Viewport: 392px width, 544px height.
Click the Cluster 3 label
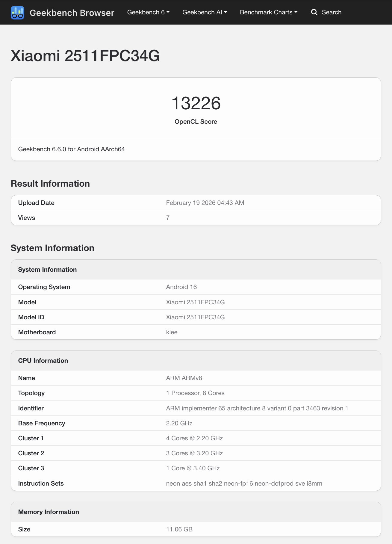(31, 468)
